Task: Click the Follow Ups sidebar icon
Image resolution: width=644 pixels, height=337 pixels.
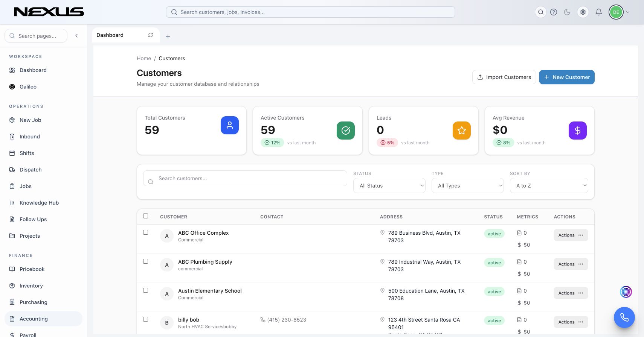Action: [x=12, y=219]
